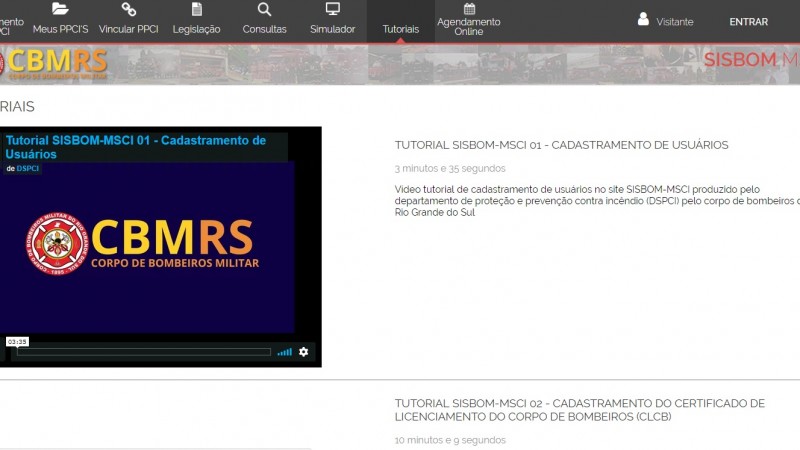The height and width of the screenshot is (450, 800).
Task: Open the Simulador monitor icon
Action: (333, 9)
